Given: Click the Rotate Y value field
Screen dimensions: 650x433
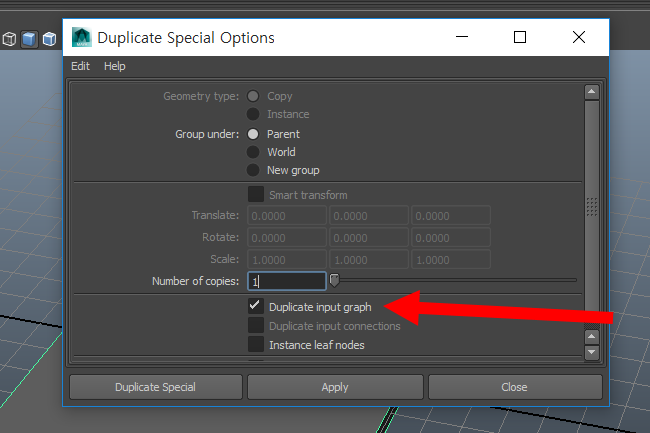Looking at the screenshot, I should (x=369, y=237).
